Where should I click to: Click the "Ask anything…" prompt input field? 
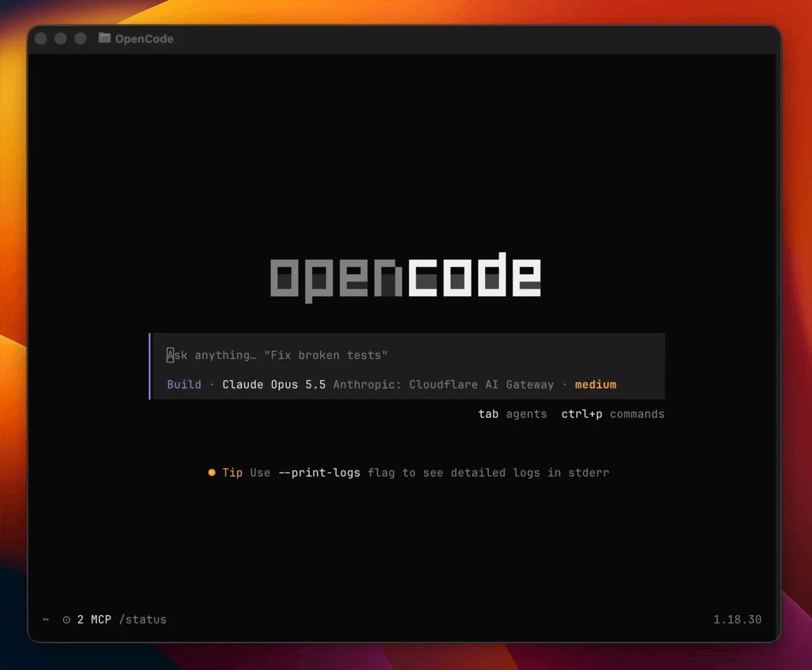click(x=409, y=355)
